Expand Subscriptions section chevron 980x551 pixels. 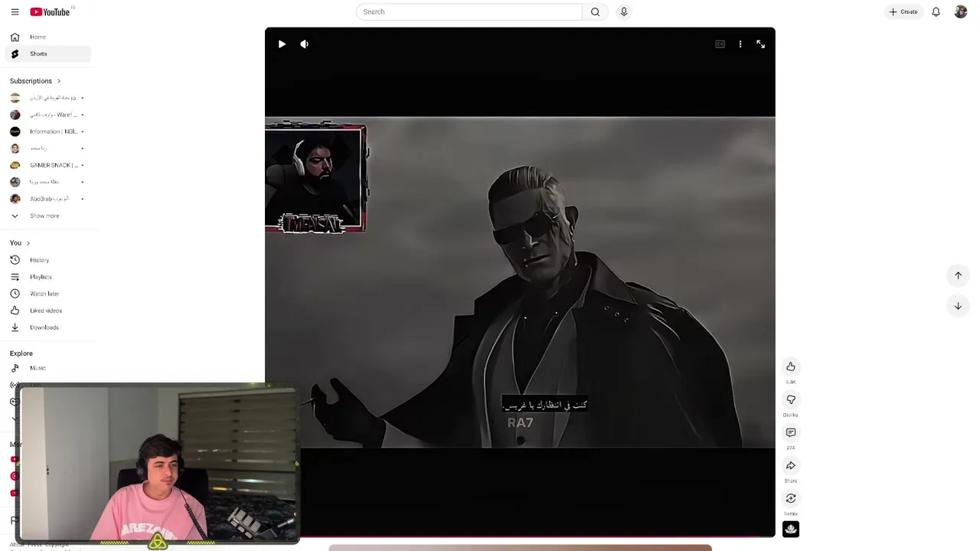pos(58,81)
